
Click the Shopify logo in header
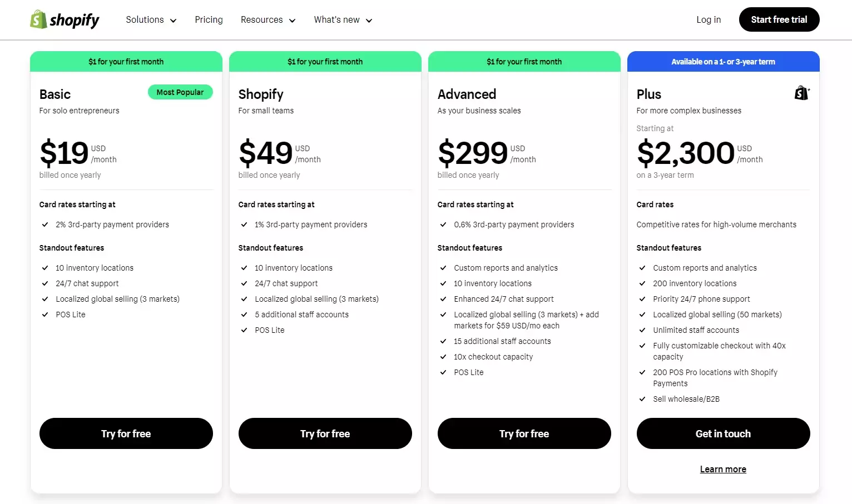point(65,20)
